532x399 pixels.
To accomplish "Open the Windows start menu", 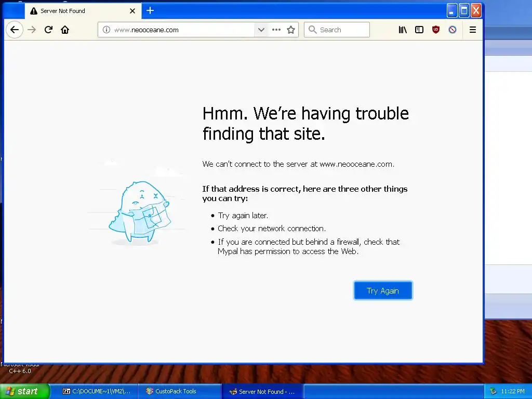I will coord(25,391).
